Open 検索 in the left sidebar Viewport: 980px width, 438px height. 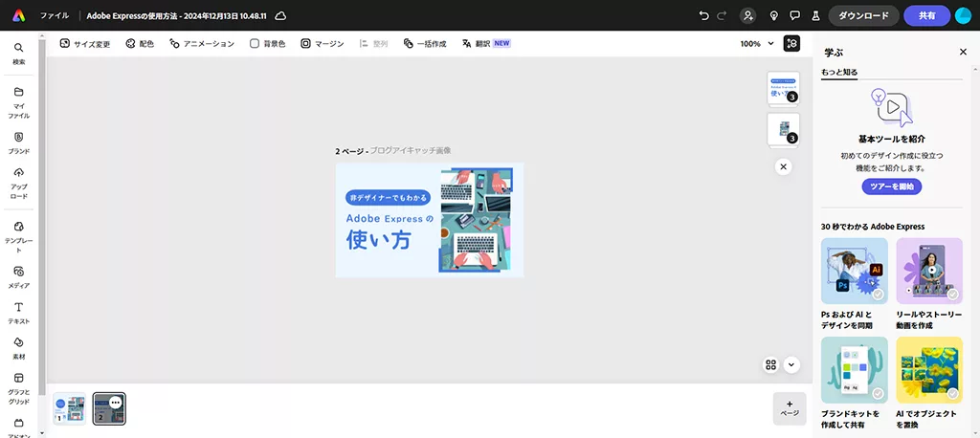(19, 54)
